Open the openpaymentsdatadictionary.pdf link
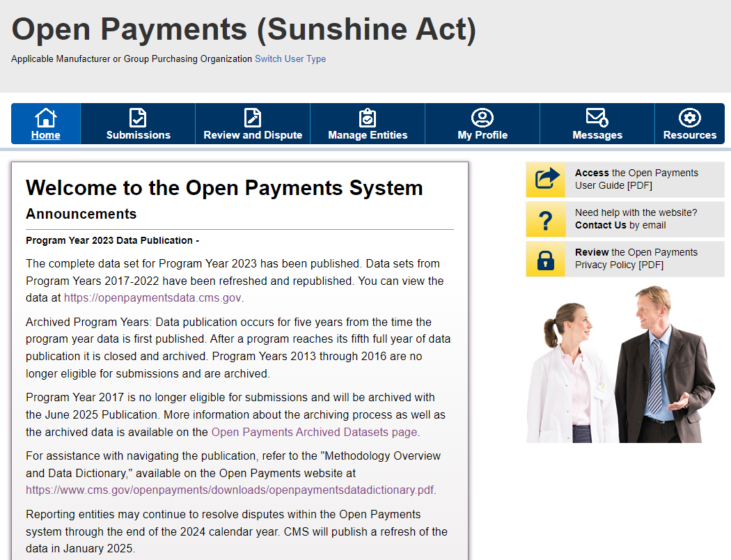Screen dimensions: 731x560 pyautogui.click(x=230, y=490)
